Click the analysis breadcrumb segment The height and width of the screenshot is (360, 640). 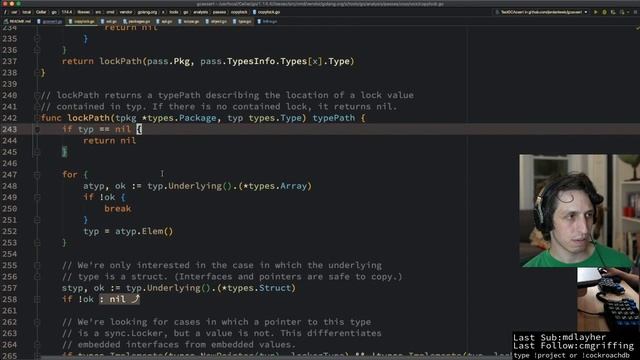coord(200,12)
